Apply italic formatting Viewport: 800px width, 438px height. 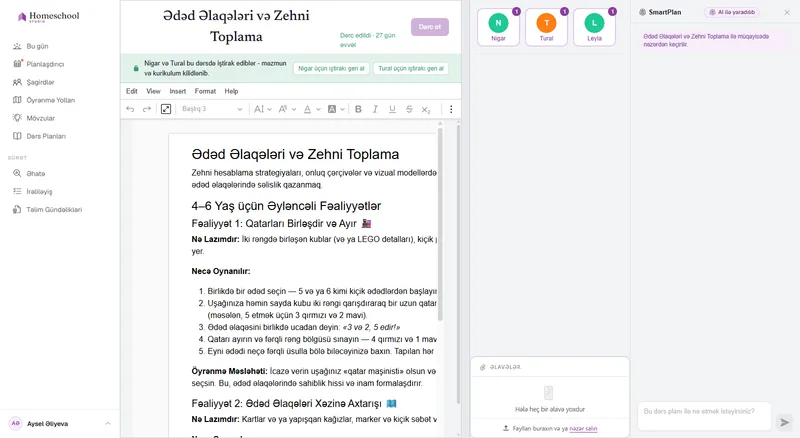(375, 109)
